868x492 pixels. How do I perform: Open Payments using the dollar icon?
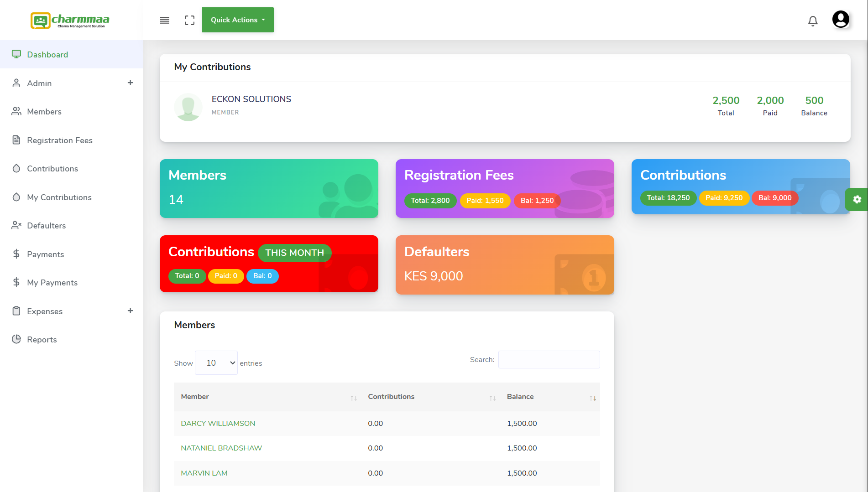17,254
